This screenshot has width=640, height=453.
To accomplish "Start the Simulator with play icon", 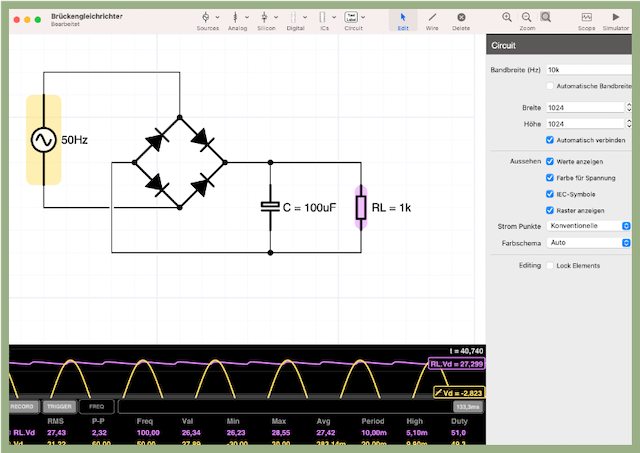I will pyautogui.click(x=615, y=18).
